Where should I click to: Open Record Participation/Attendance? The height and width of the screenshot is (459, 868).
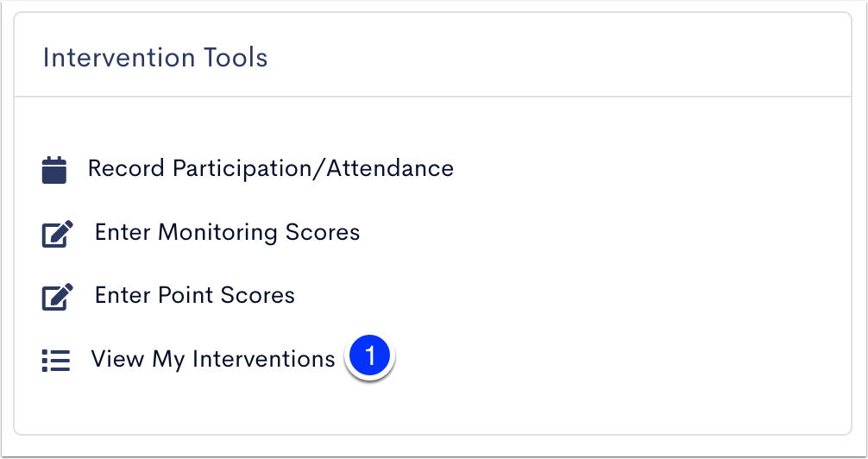tap(271, 169)
